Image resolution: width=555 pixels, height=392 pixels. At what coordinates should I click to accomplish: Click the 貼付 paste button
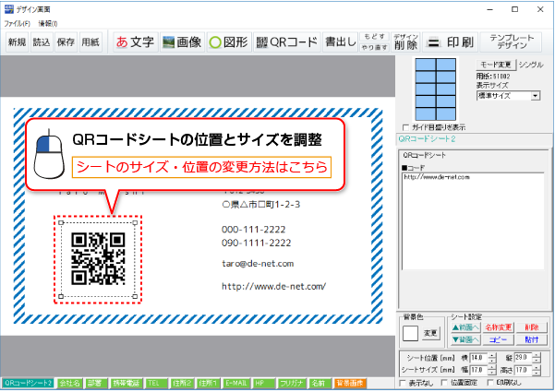pyautogui.click(x=531, y=339)
